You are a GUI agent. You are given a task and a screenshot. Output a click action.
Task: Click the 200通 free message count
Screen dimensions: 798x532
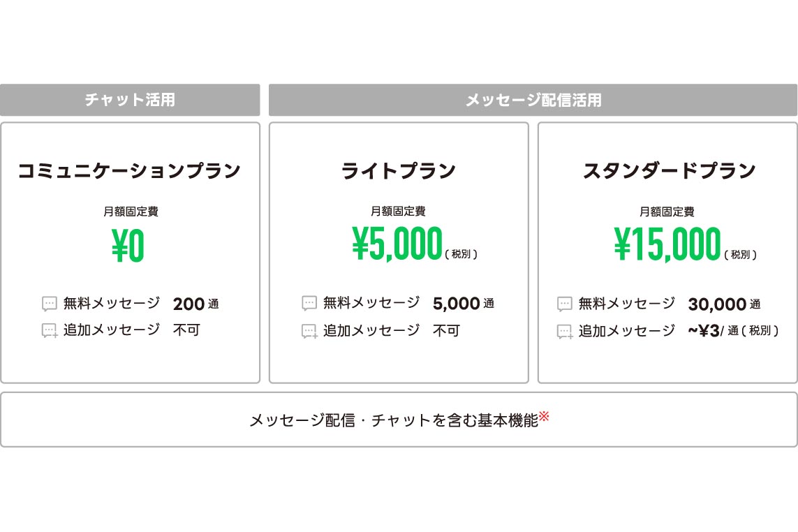point(195,304)
